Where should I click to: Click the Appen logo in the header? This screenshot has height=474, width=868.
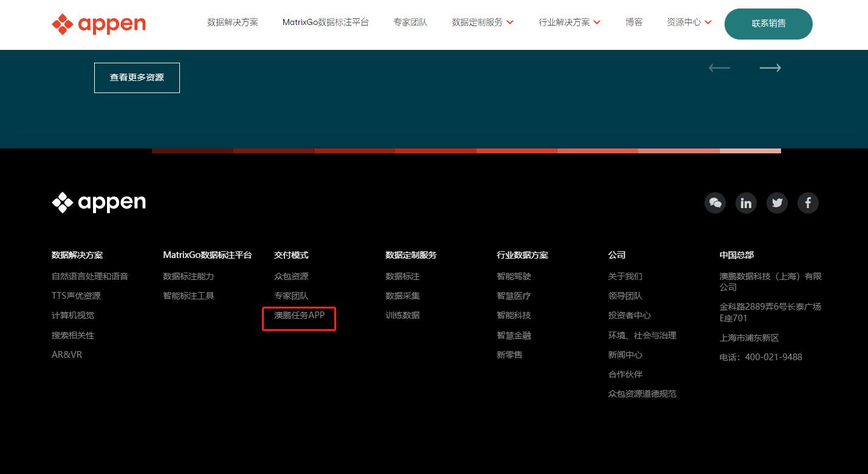point(98,24)
